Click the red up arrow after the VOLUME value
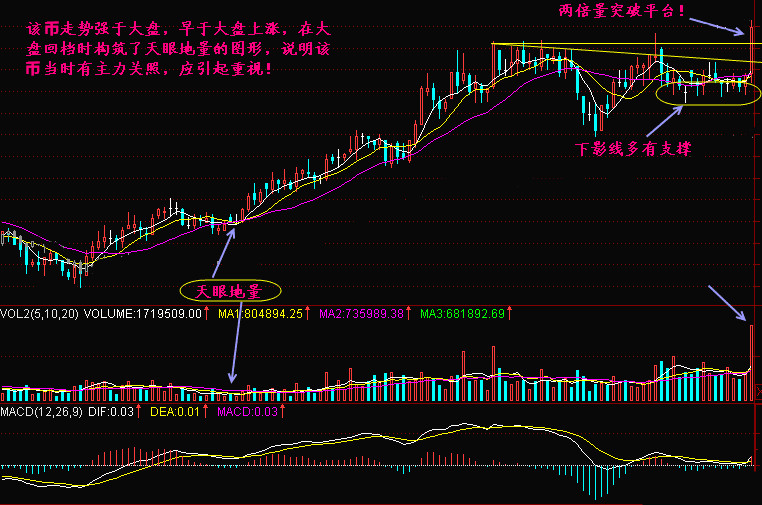 tap(207, 313)
